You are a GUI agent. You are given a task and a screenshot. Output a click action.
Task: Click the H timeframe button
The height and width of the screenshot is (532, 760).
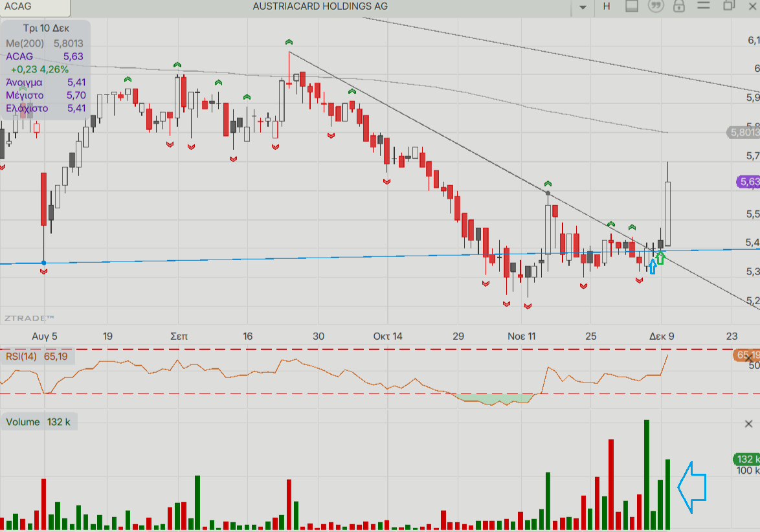[607, 6]
